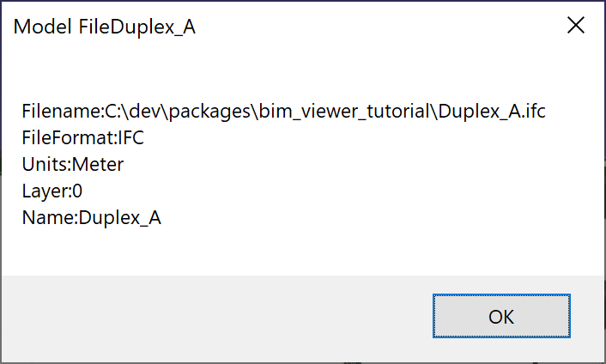The height and width of the screenshot is (364, 606).
Task: Click the OK button
Action: pos(501,316)
